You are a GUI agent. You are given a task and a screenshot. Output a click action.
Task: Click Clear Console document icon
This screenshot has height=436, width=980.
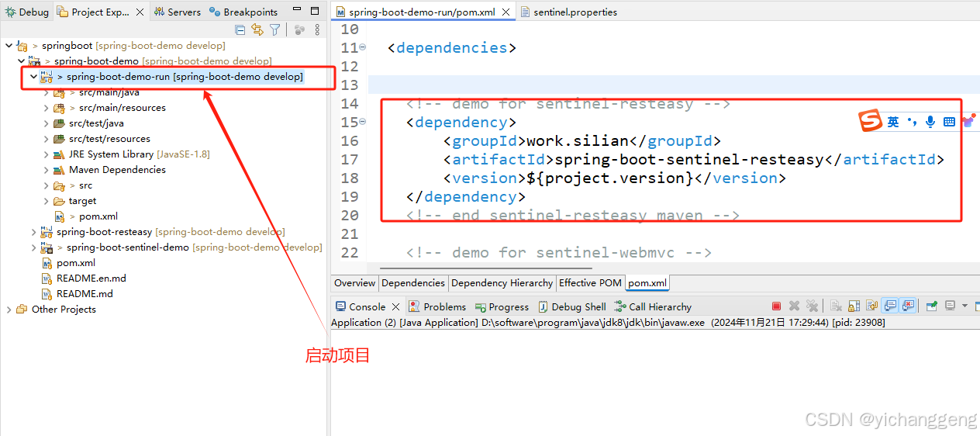836,306
